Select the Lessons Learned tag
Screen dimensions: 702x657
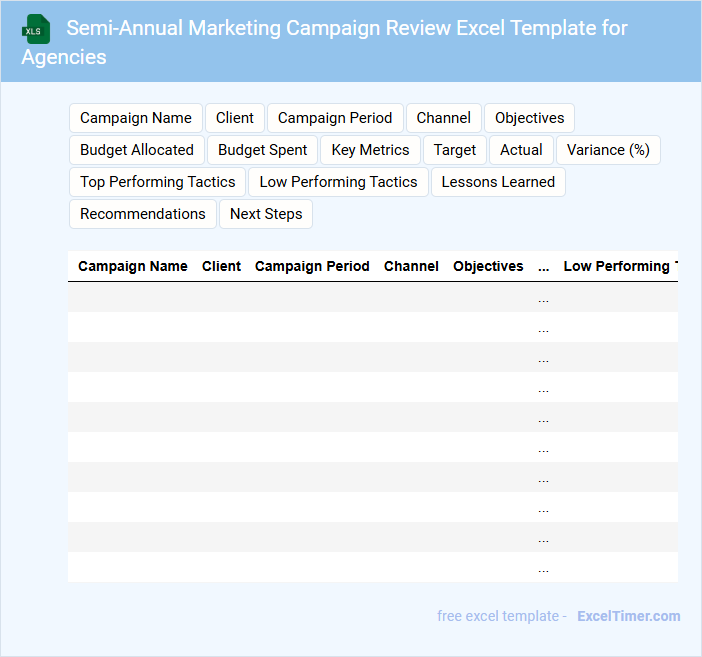498,182
